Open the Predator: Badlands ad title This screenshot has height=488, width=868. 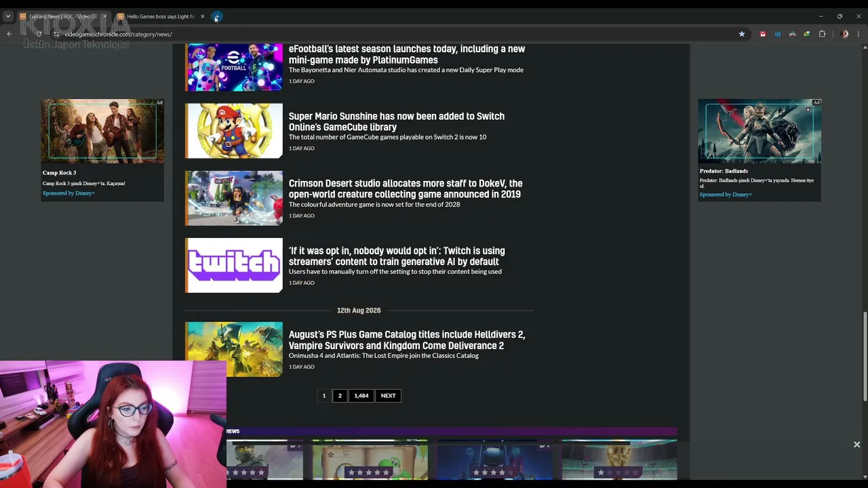point(724,171)
